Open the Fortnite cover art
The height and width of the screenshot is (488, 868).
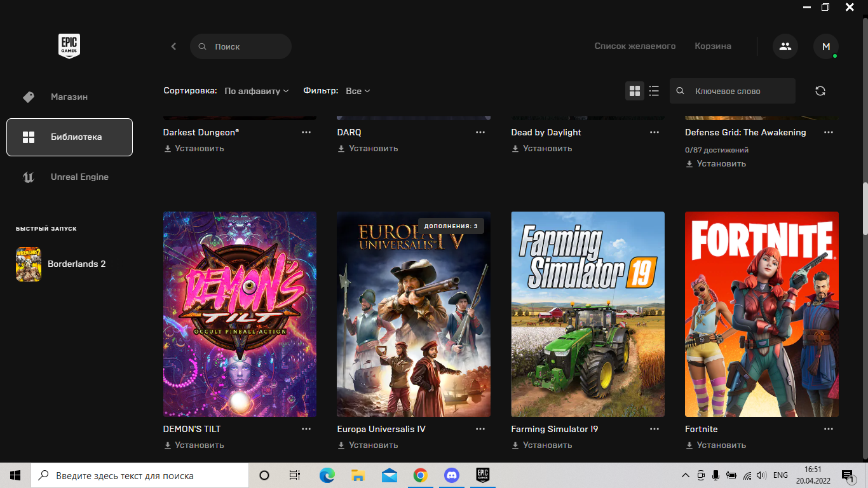coord(762,314)
